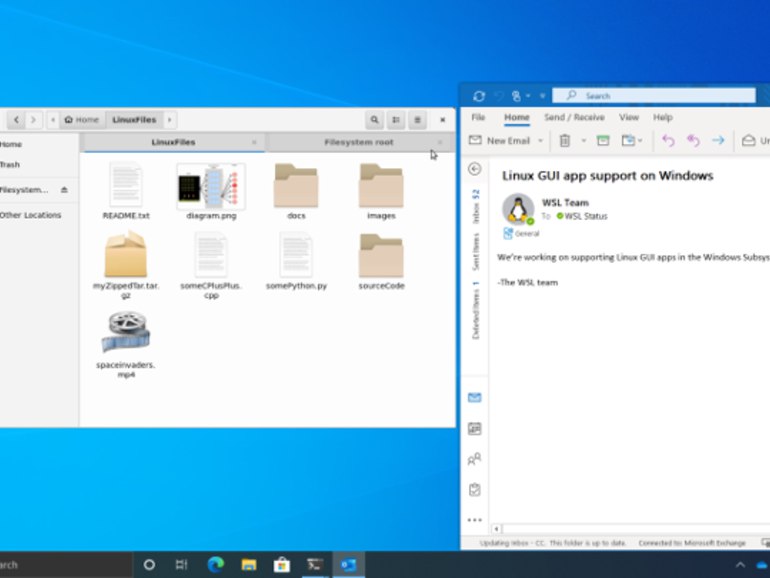Select Other Locations in the sidebar
The width and height of the screenshot is (770, 578).
pos(30,215)
